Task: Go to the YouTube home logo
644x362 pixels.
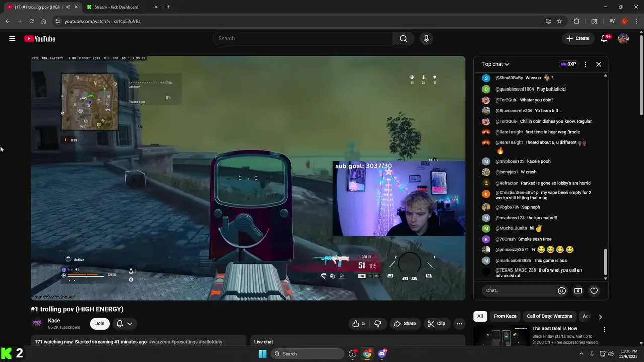Action: (40, 39)
